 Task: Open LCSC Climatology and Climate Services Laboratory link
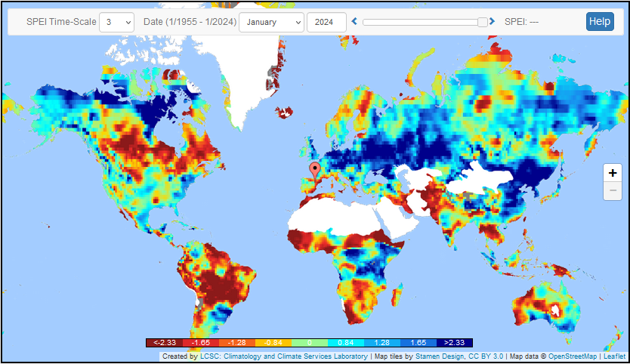click(284, 356)
